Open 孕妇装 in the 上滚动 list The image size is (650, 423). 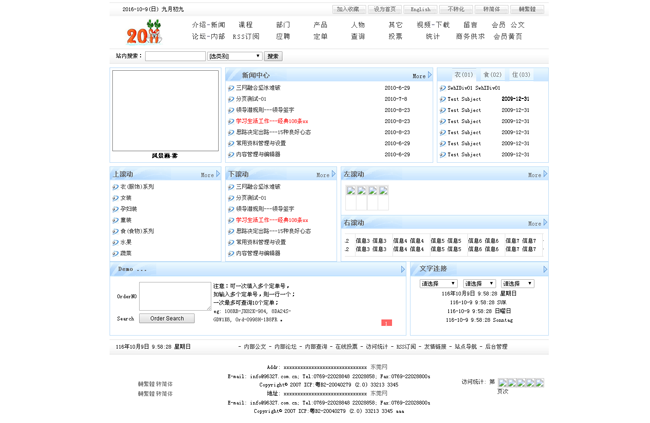coord(129,209)
